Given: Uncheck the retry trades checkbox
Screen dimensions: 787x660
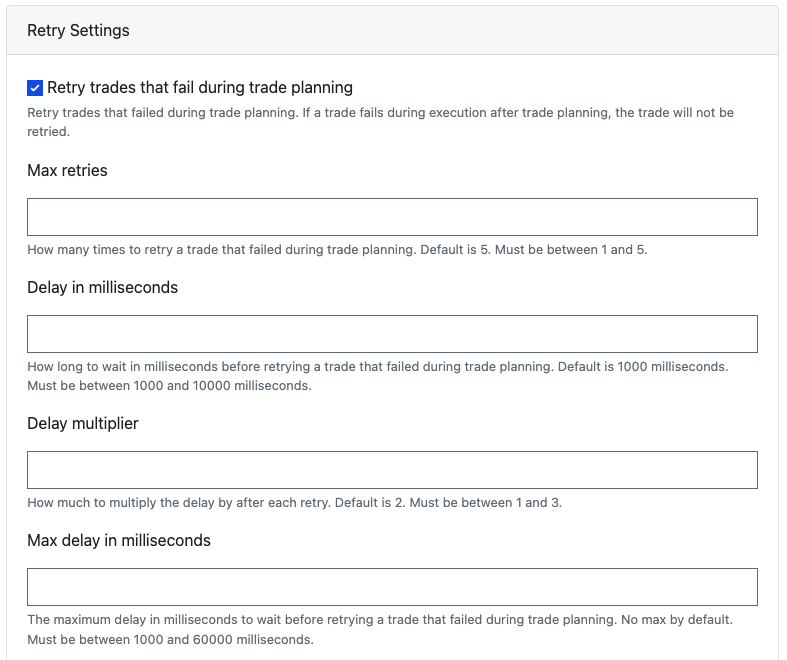Looking at the screenshot, I should pyautogui.click(x=35, y=88).
